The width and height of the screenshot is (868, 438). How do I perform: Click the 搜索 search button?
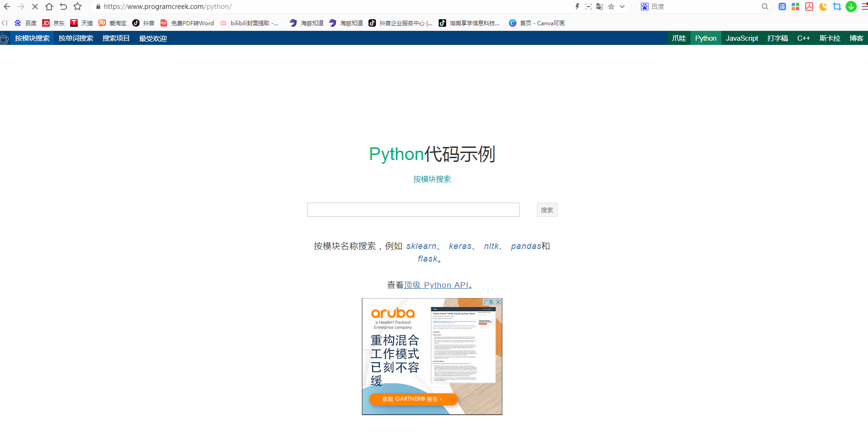coord(547,210)
